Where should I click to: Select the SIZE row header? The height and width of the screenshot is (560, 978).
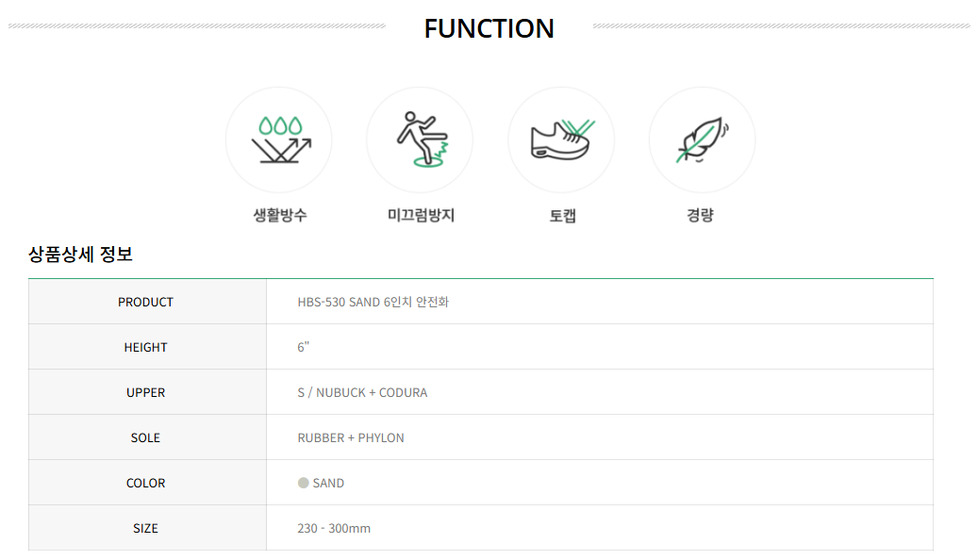(147, 528)
